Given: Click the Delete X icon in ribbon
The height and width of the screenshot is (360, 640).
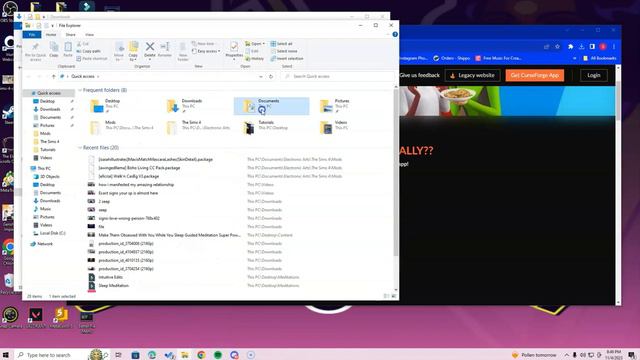Looking at the screenshot, I should tap(150, 47).
